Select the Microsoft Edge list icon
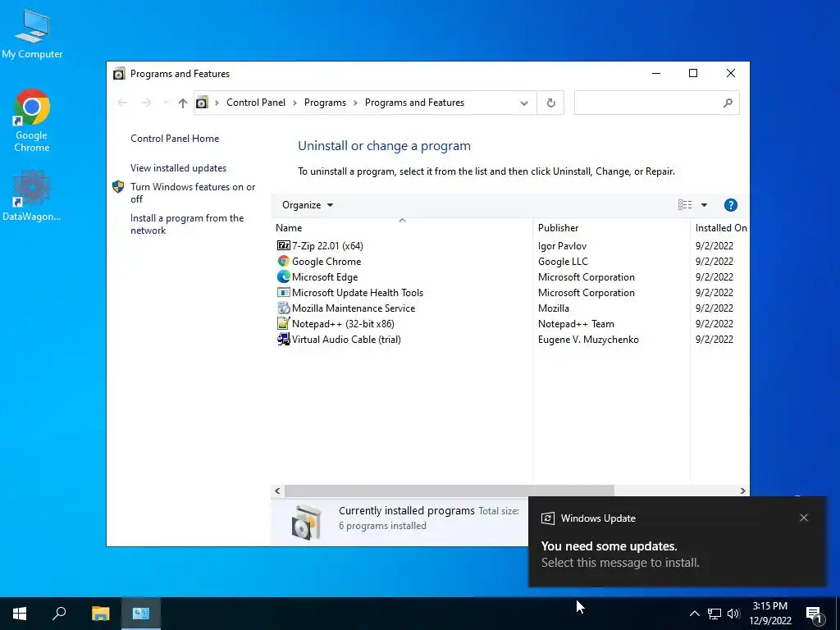Screen dimensions: 840x630 click(x=283, y=276)
